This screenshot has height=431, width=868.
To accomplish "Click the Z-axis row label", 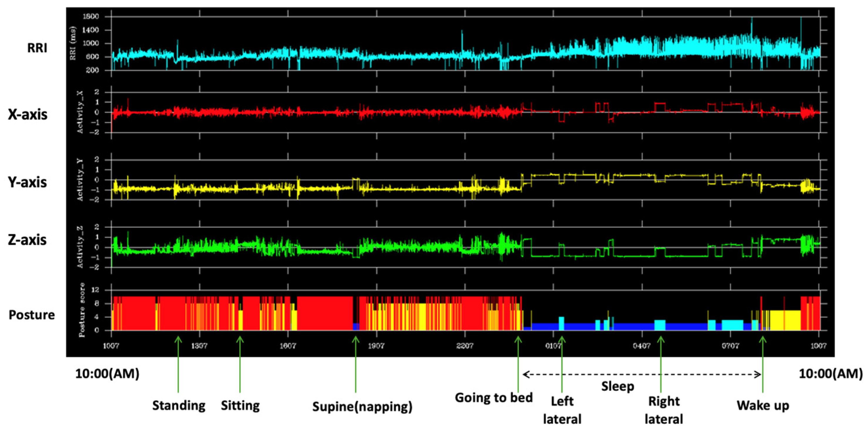I will point(27,240).
